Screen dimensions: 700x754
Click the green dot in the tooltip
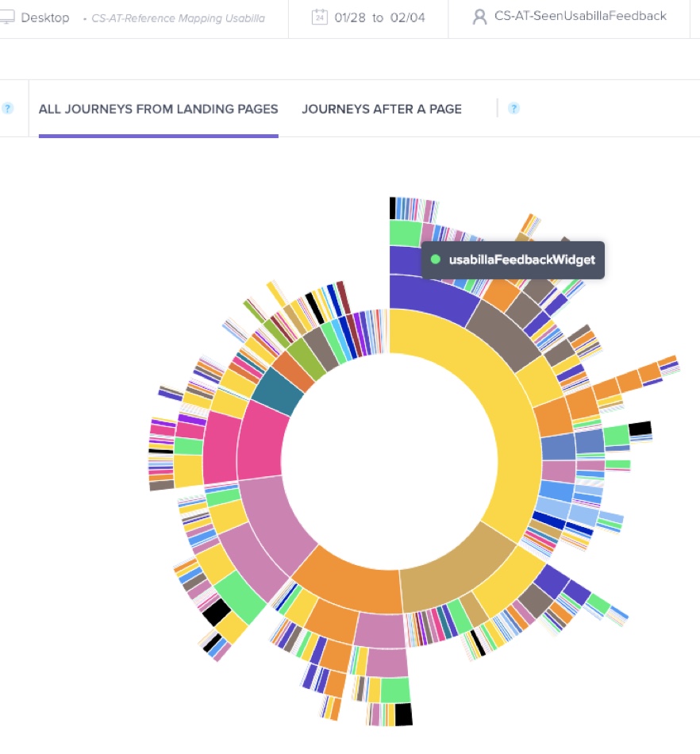[435, 259]
